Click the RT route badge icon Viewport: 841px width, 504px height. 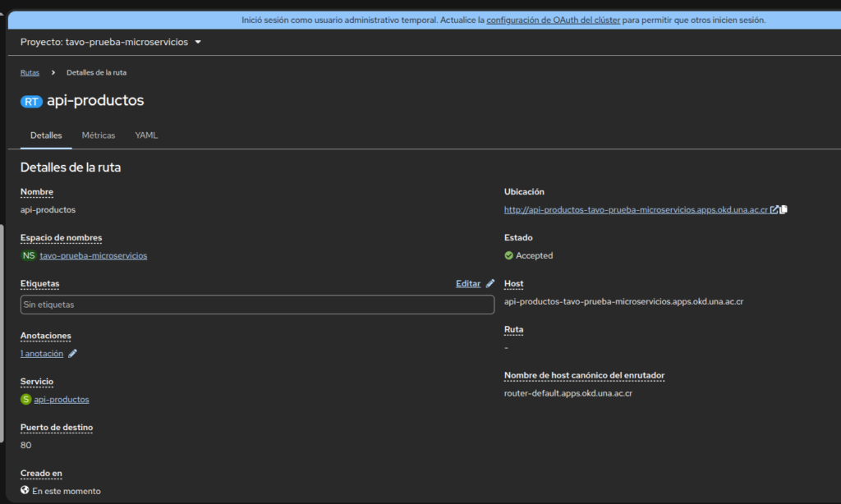point(32,101)
